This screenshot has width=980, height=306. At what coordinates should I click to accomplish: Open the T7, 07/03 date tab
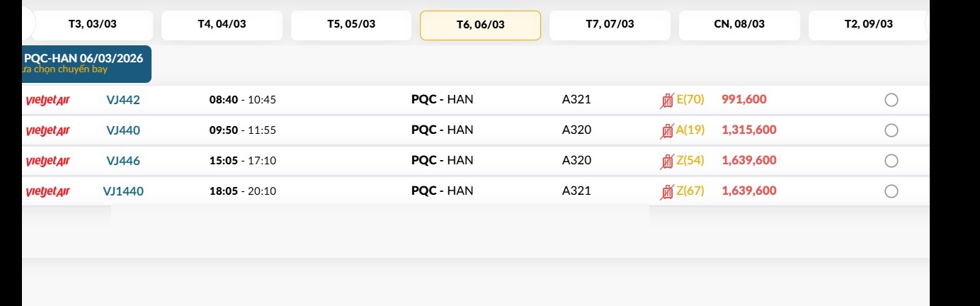610,24
